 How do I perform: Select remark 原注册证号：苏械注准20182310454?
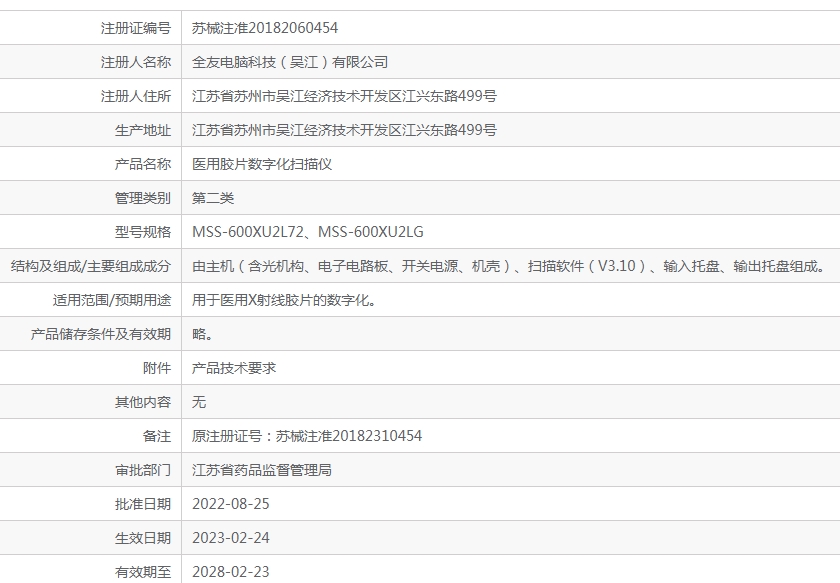[x=307, y=436]
